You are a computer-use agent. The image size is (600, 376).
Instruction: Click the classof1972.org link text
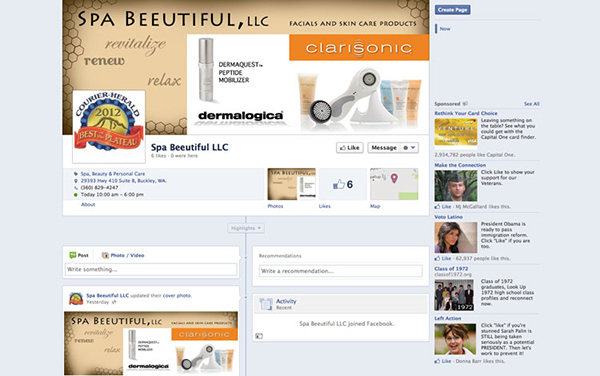click(x=453, y=274)
